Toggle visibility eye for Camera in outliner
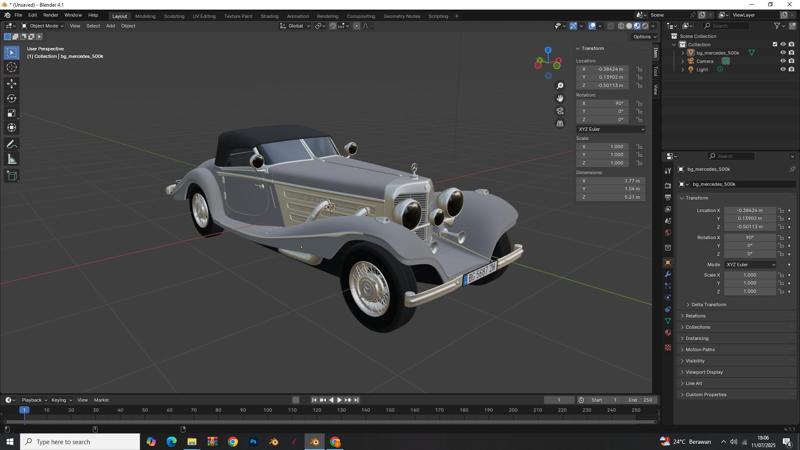 click(783, 61)
